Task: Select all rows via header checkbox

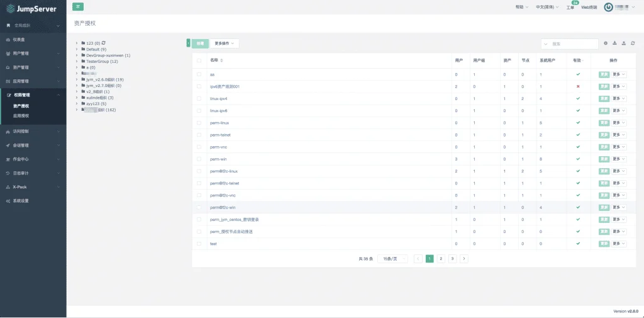Action: click(199, 60)
